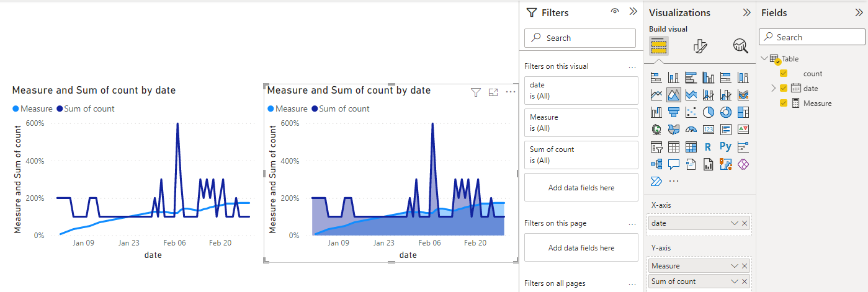The width and height of the screenshot is (868, 292).
Task: Select the Decomposition tree visual
Action: coord(656,164)
